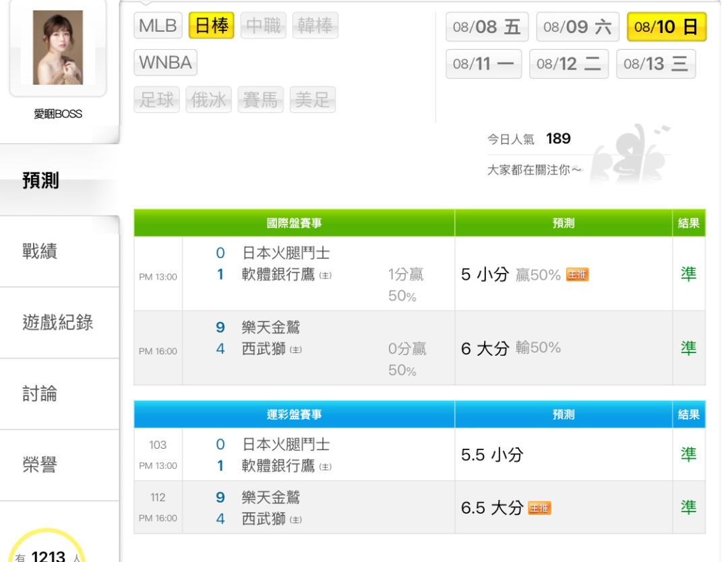Screen dimensions: 728x562
Task: Click the 6.5 大分 prediction
Action: pyautogui.click(x=492, y=507)
